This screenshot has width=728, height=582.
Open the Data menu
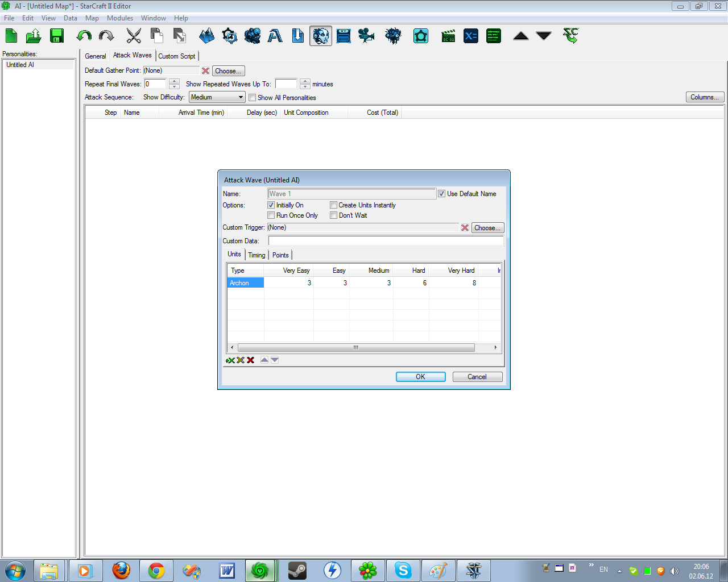(x=71, y=18)
